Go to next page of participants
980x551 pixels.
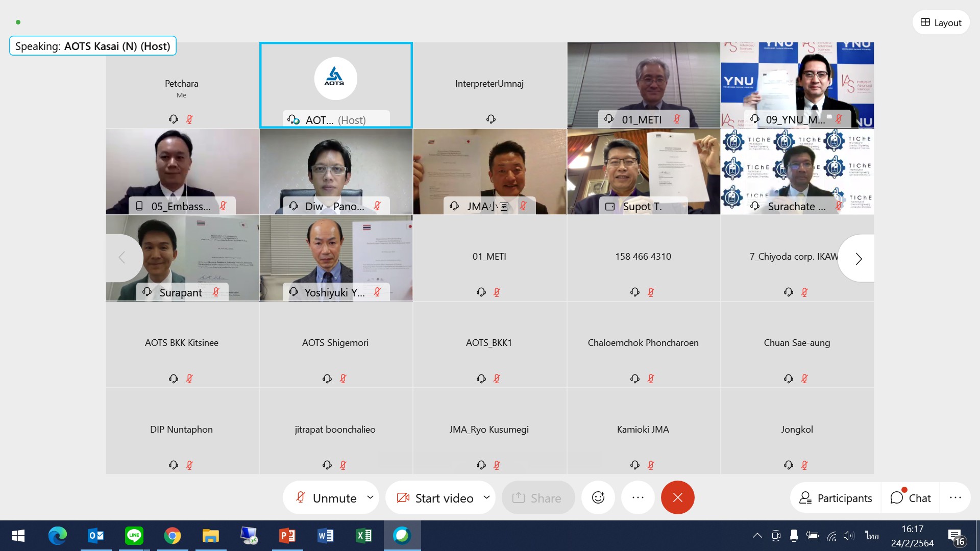[x=859, y=259]
